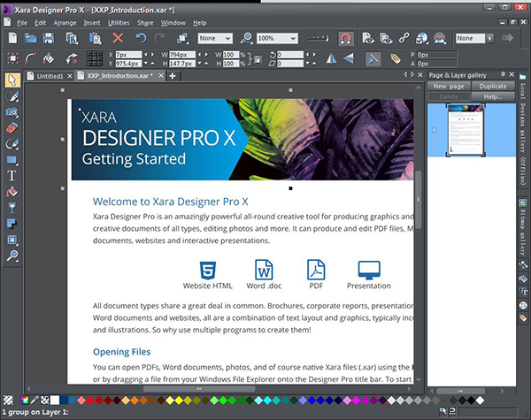Select the Zoom tool magnifier

coord(12,256)
